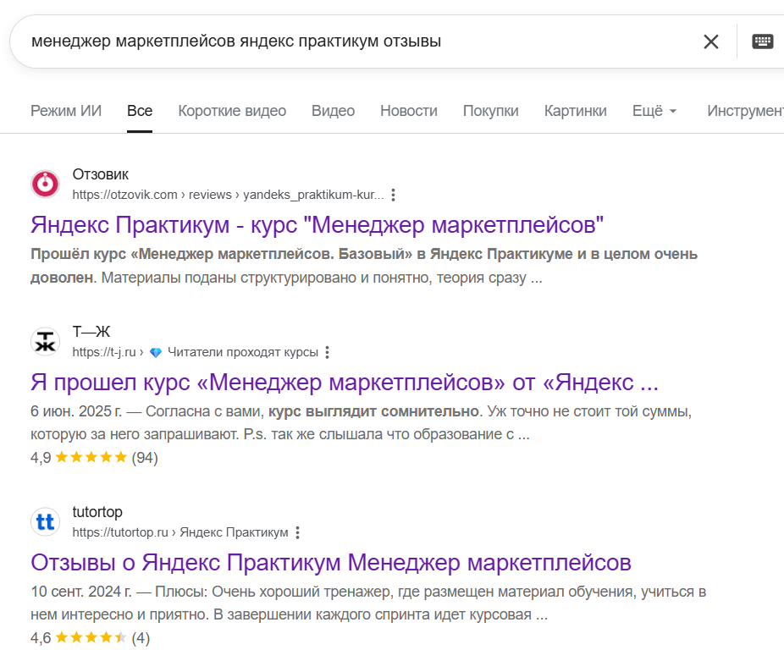The width and height of the screenshot is (784, 672).
Task: Click the t-j.ru breadcrumb URL
Action: [x=195, y=352]
